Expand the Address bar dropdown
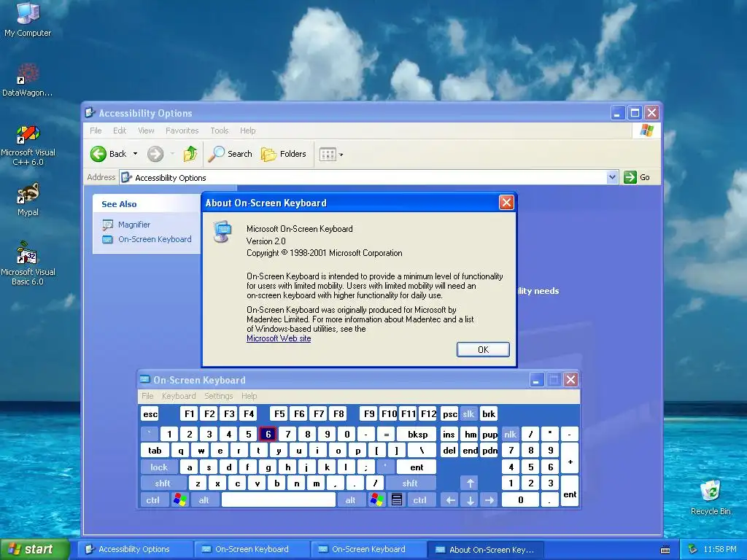This screenshot has height=560, width=747. [612, 177]
